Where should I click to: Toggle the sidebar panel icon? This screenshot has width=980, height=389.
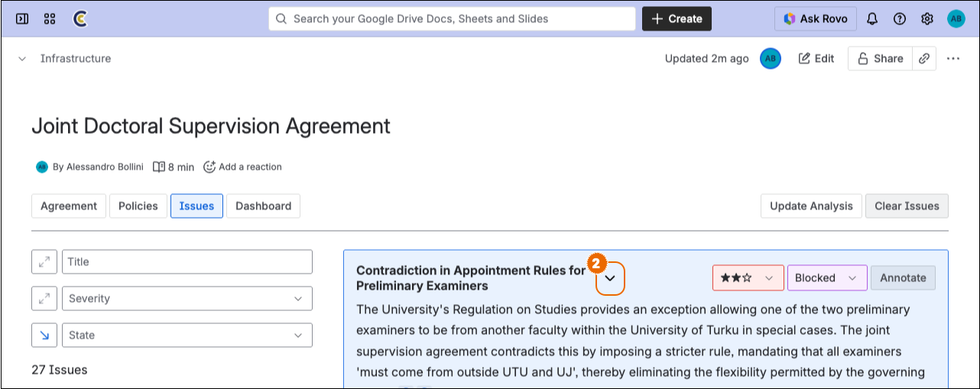(x=22, y=18)
